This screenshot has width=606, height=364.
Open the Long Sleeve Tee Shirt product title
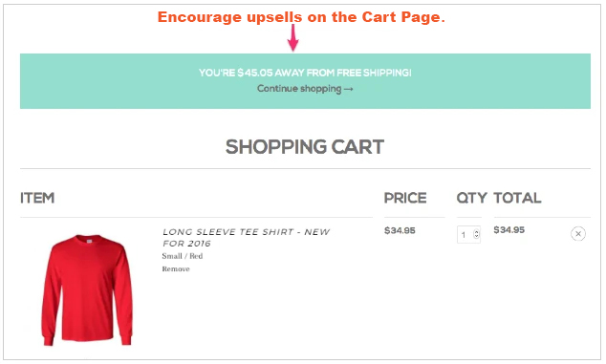[247, 238]
